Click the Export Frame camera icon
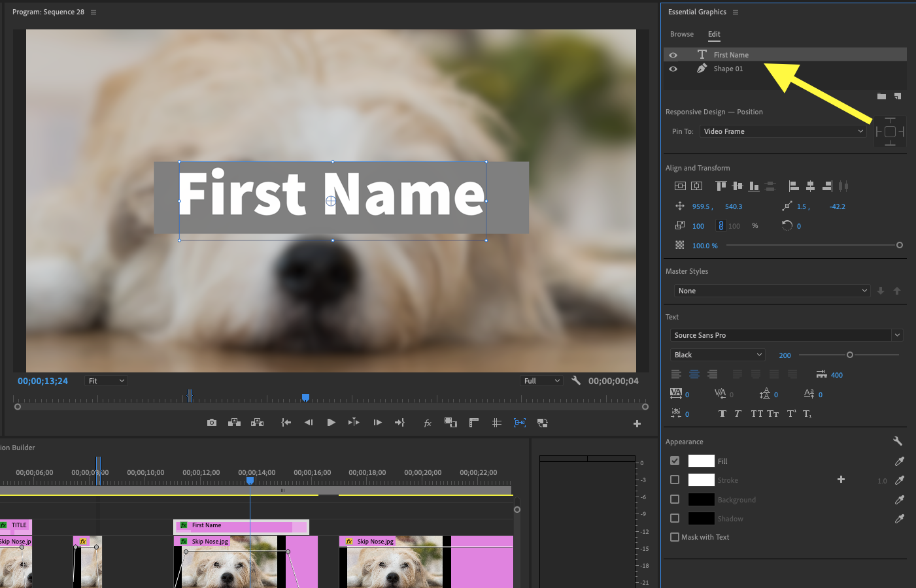This screenshot has height=588, width=916. [x=212, y=423]
